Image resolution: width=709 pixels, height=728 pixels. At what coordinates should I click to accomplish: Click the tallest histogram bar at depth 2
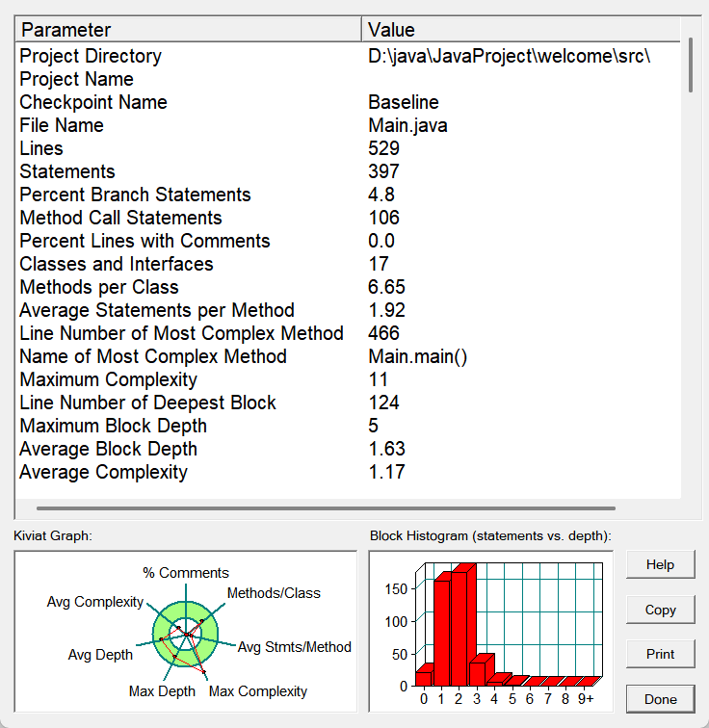pos(462,625)
